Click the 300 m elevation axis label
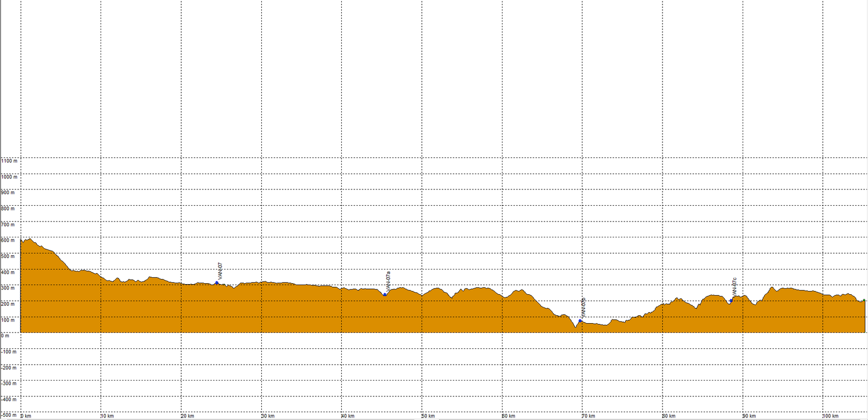 [8, 288]
